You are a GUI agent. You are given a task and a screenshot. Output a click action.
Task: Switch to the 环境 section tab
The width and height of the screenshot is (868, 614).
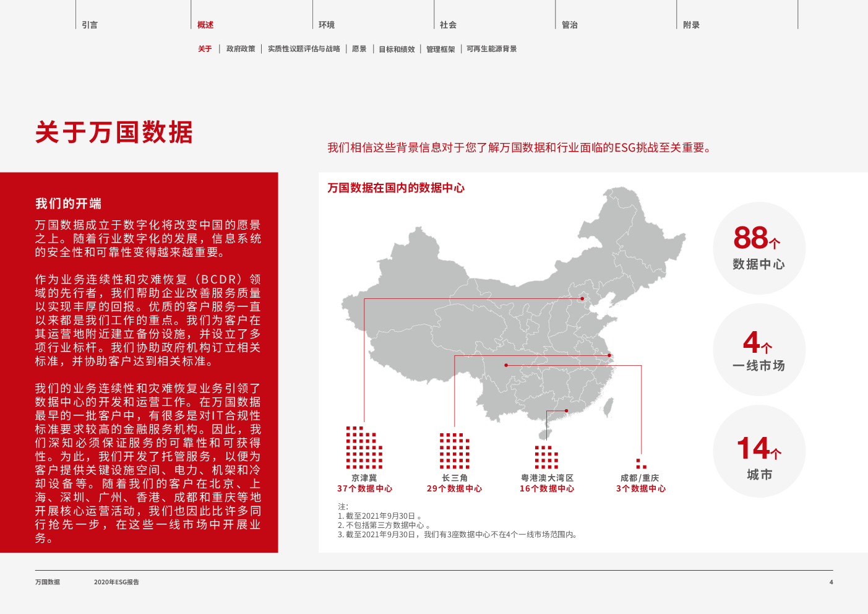pyautogui.click(x=327, y=25)
